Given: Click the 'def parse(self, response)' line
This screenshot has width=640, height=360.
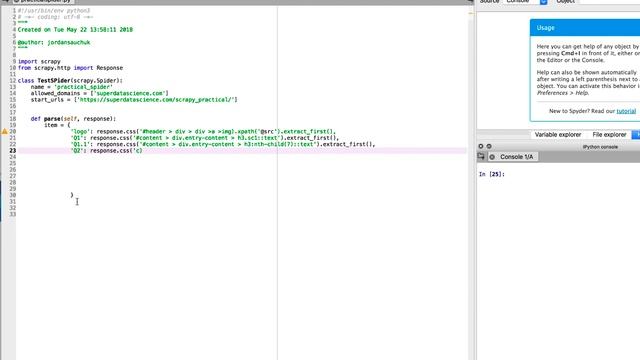Looking at the screenshot, I should 73,119.
